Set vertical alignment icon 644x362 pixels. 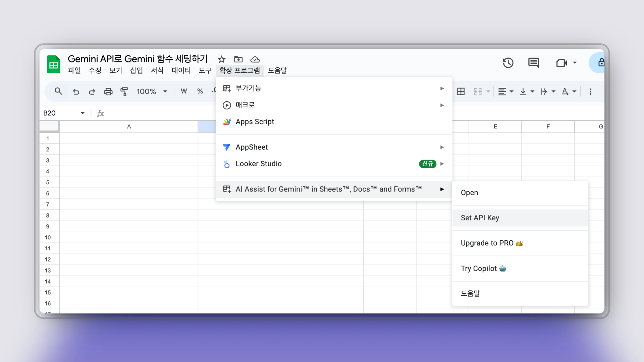(x=523, y=92)
